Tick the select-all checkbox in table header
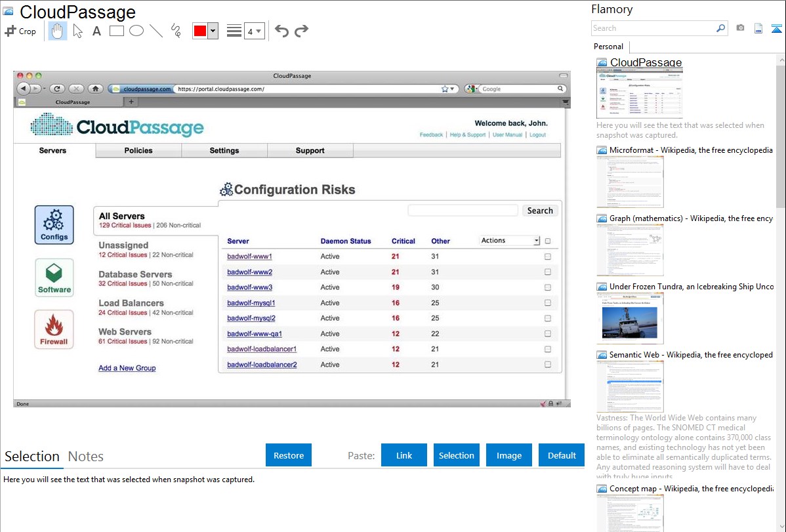Viewport: 786px width, 532px height. [x=547, y=241]
